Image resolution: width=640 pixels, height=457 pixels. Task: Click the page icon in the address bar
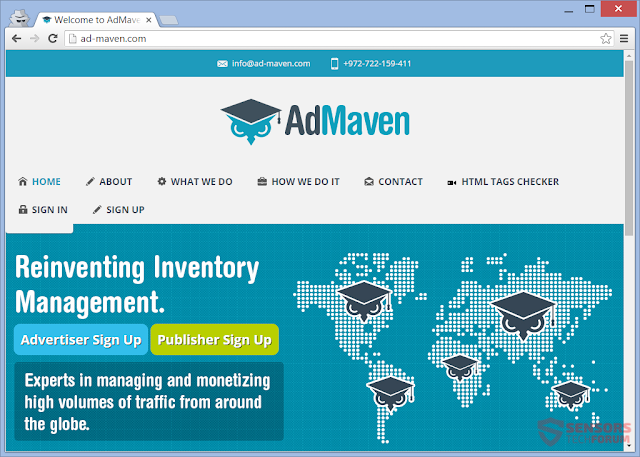click(x=73, y=38)
